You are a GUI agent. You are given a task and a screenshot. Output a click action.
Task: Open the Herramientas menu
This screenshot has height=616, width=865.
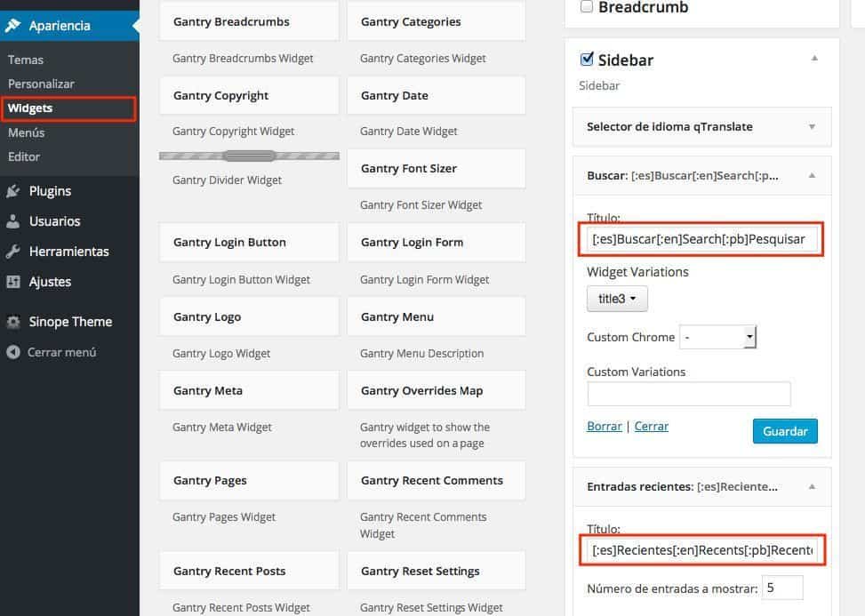coord(69,252)
